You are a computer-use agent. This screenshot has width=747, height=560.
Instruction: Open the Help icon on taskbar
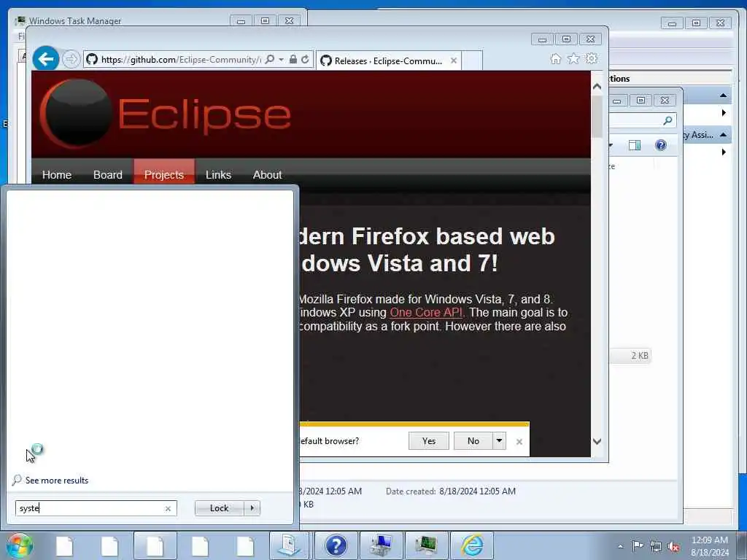tap(336, 545)
